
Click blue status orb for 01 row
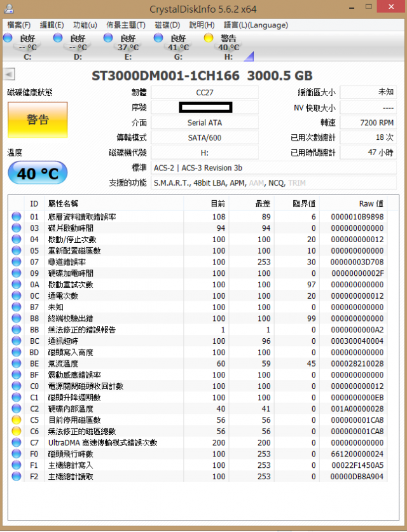point(17,217)
